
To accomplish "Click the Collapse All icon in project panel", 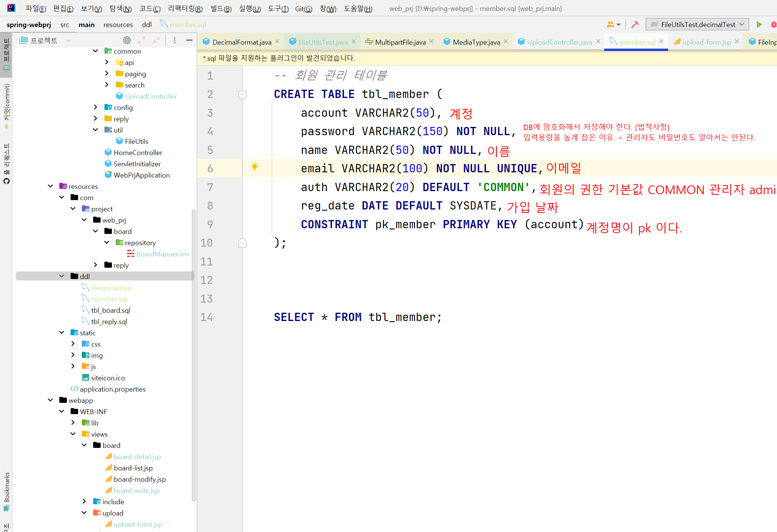I will 156,40.
